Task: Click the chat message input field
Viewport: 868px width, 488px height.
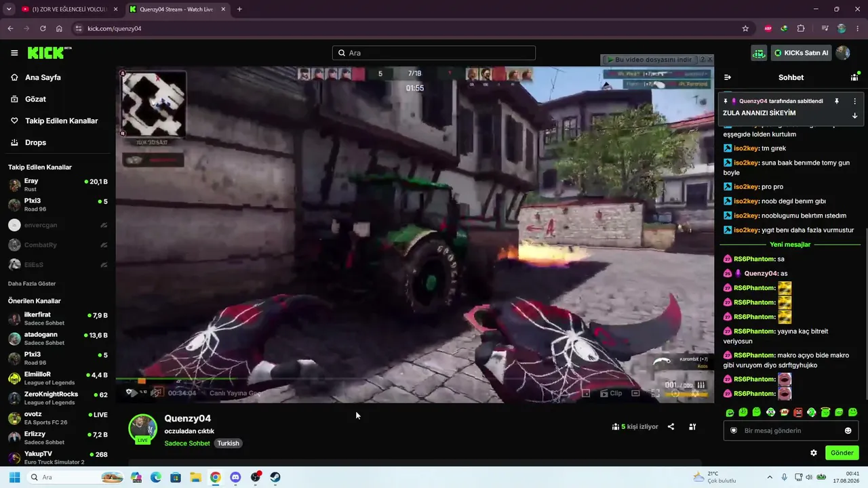Action: pyautogui.click(x=791, y=430)
